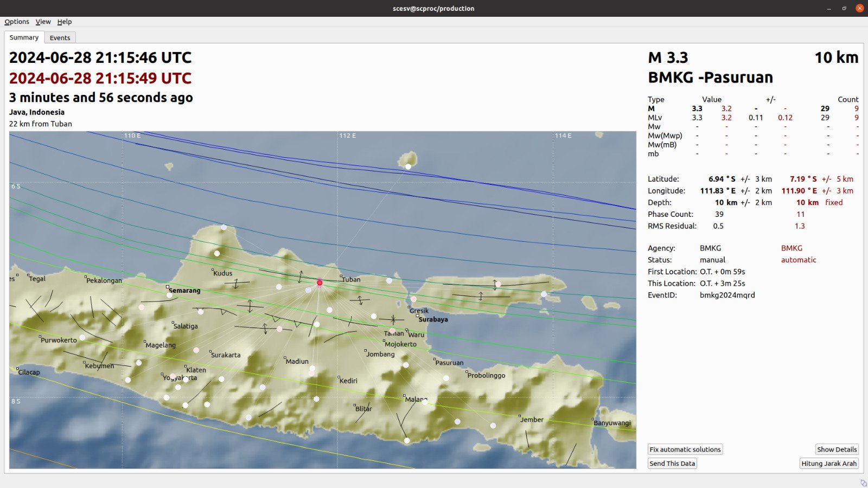
Task: Click the Kediri label on map
Action: pos(348,381)
